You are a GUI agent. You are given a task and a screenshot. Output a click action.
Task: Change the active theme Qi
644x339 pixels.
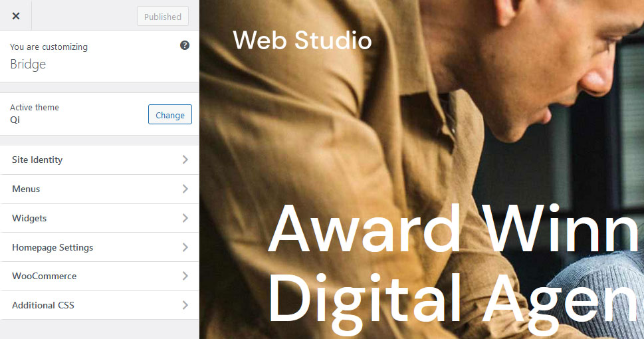170,114
